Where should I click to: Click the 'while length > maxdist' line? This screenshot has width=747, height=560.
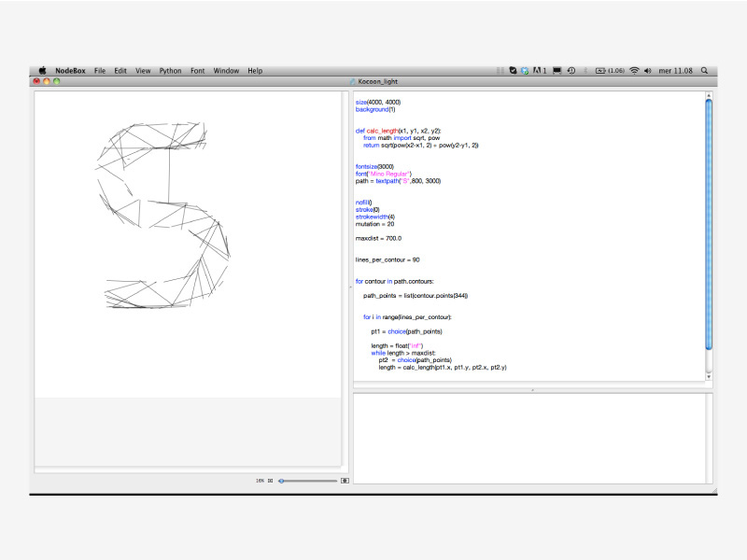403,353
